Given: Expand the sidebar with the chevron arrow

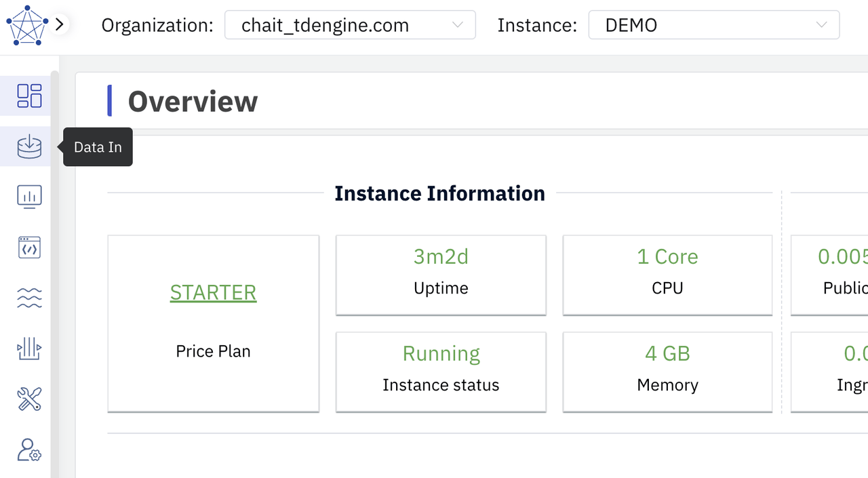Looking at the screenshot, I should [x=60, y=25].
